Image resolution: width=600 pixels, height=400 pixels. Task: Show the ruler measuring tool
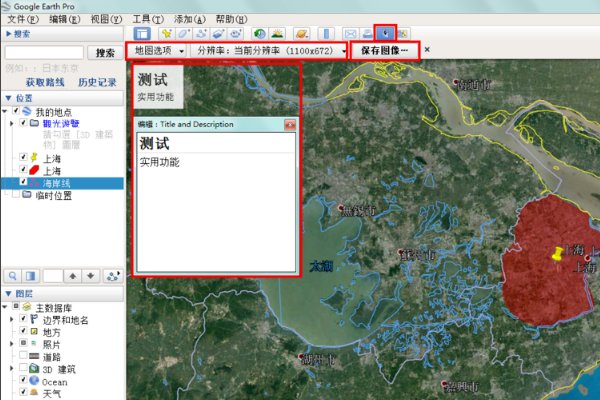326,34
